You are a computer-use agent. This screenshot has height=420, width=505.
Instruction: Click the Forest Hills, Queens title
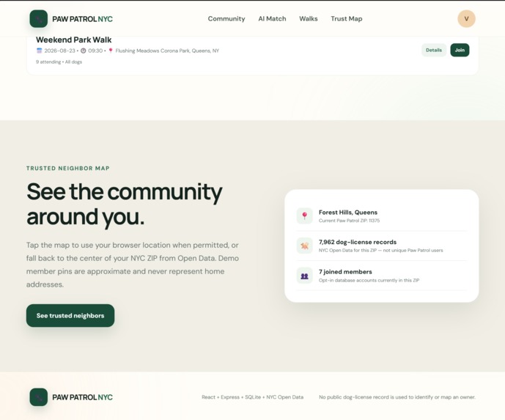tap(348, 213)
